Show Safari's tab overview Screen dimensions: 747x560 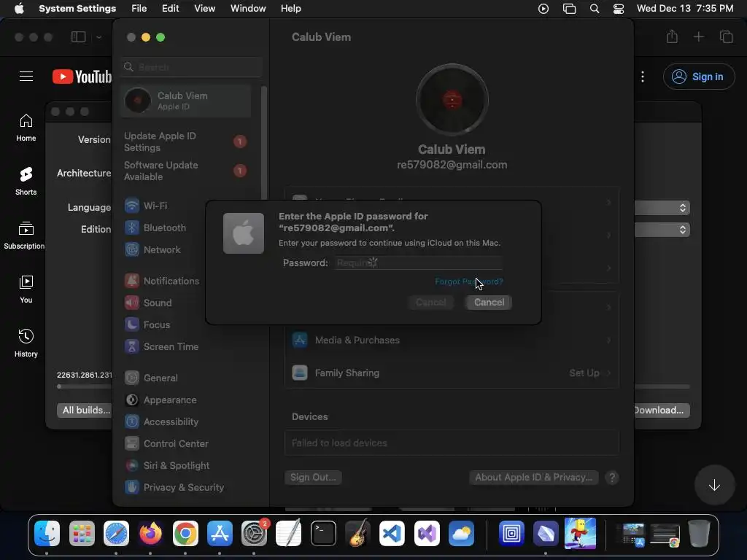[x=726, y=36]
